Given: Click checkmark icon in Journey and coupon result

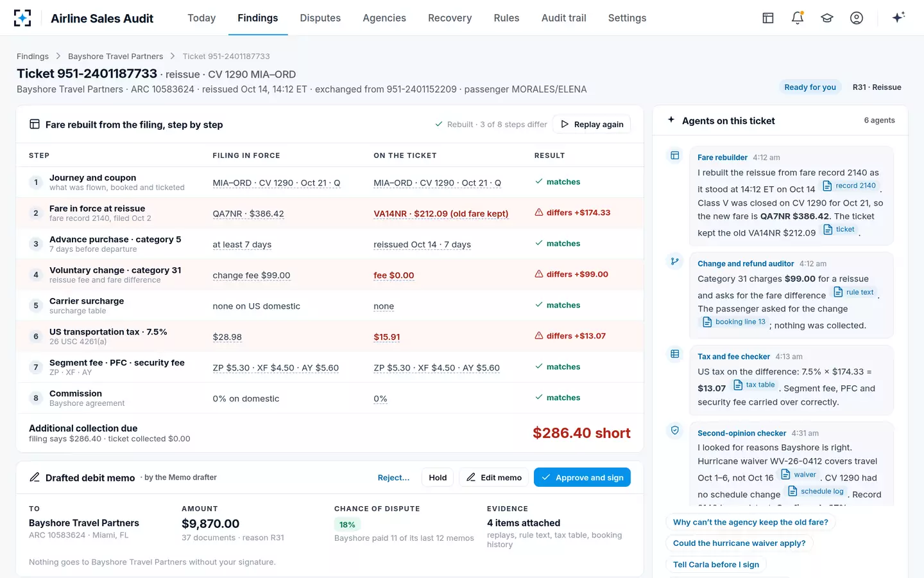Looking at the screenshot, I should (539, 182).
